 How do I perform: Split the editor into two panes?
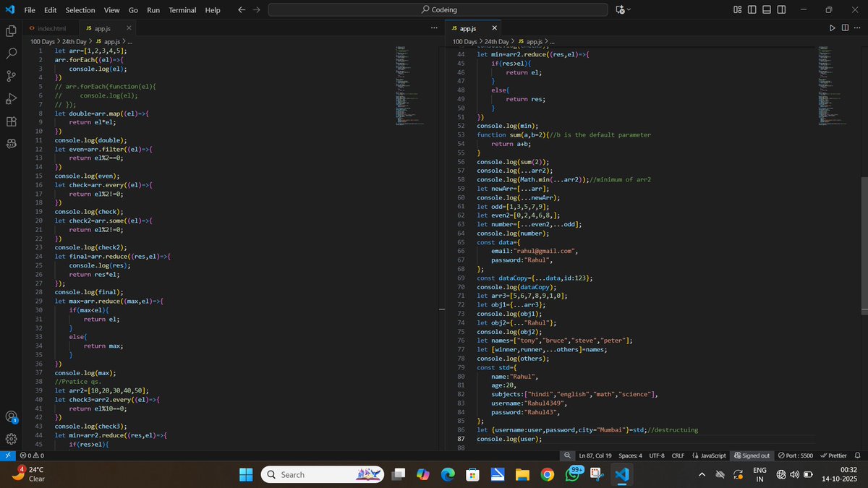point(846,27)
